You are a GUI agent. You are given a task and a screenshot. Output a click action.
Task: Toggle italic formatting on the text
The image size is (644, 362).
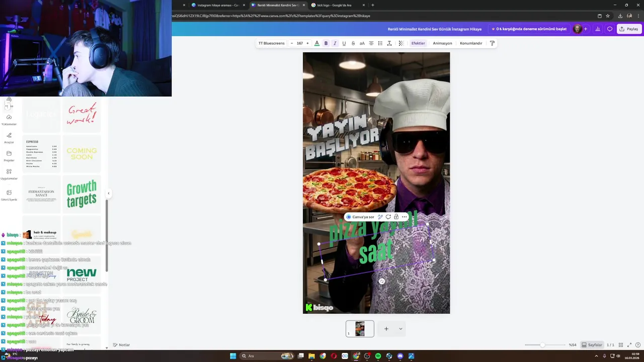tap(335, 43)
